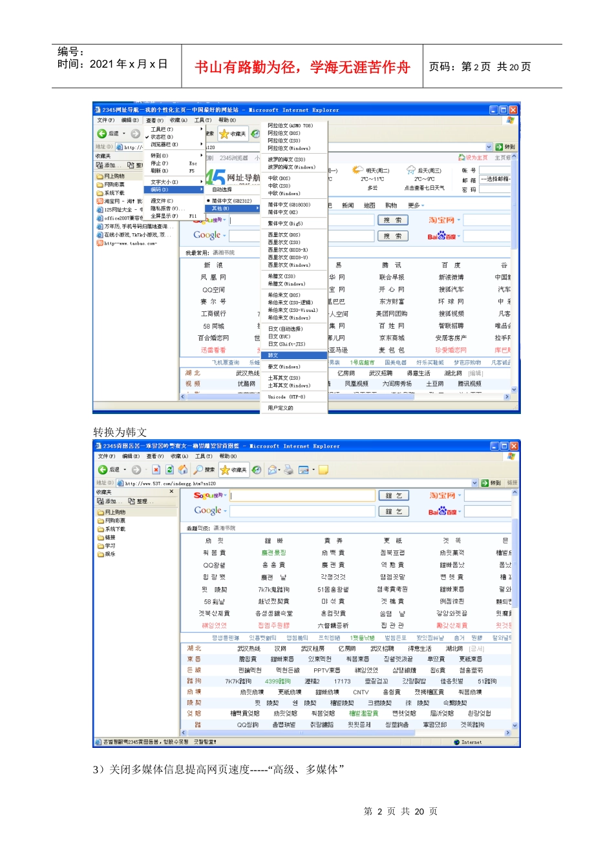The width and height of the screenshot is (614, 868).
Task: Click Back arrow in upper IE window
Action: [x=102, y=134]
